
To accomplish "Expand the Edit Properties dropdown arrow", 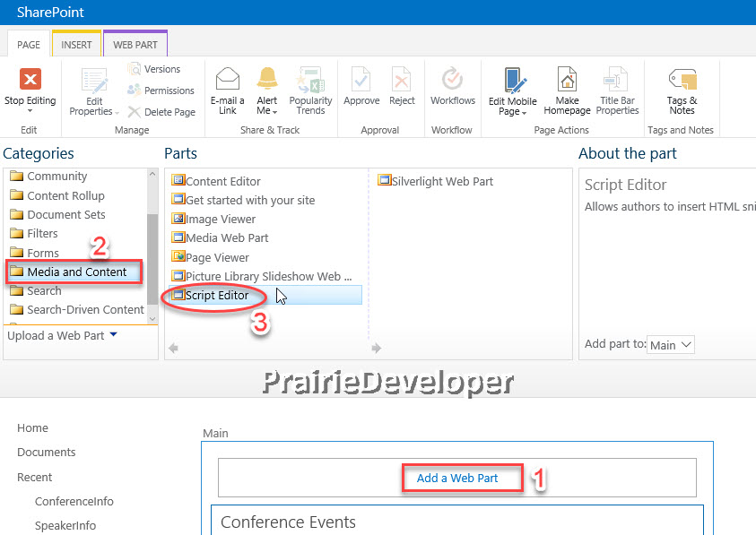I will pos(117,112).
